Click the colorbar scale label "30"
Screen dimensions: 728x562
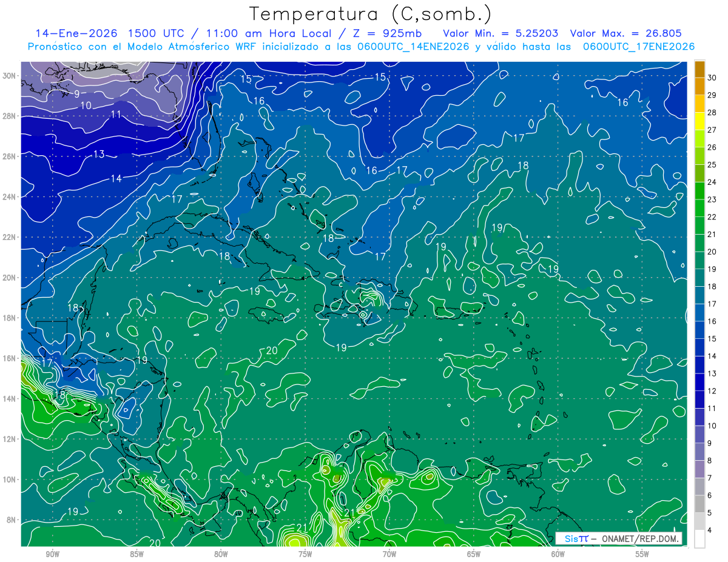click(712, 78)
